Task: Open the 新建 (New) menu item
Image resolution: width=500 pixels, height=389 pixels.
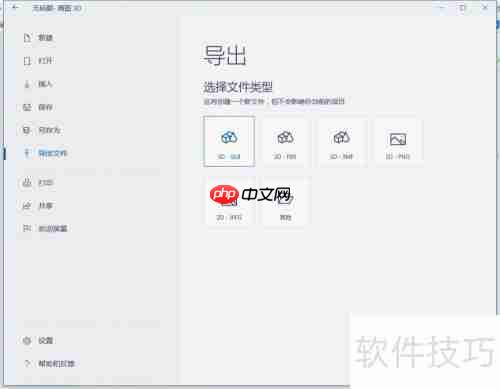Action: [38, 38]
